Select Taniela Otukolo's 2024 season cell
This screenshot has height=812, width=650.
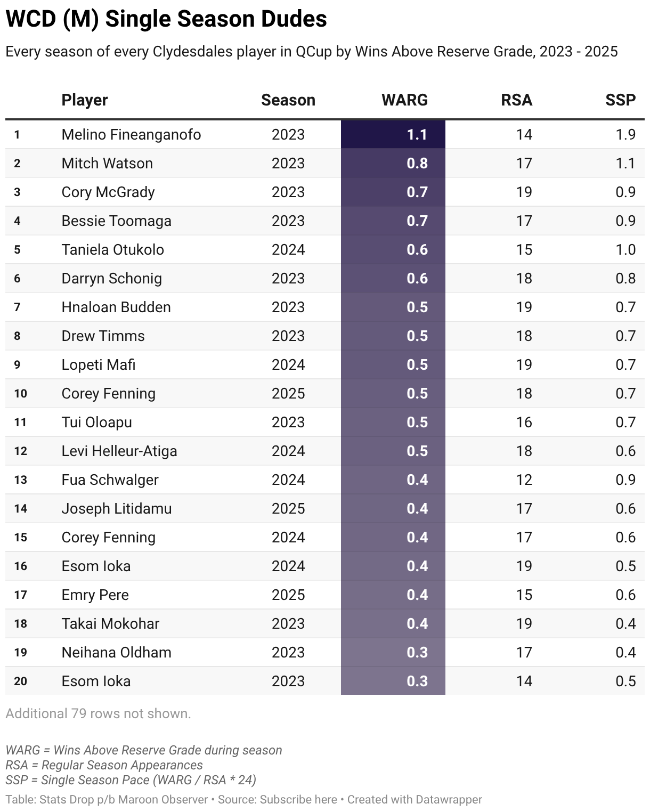[288, 249]
